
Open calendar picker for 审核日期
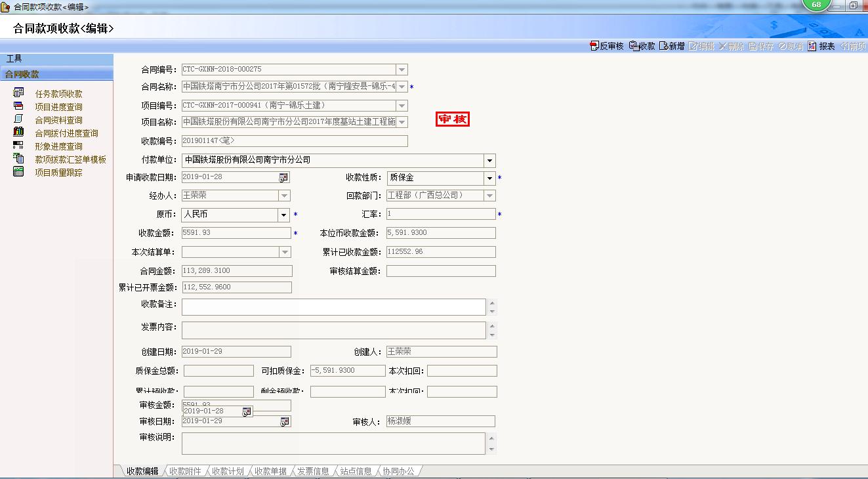[x=284, y=421]
